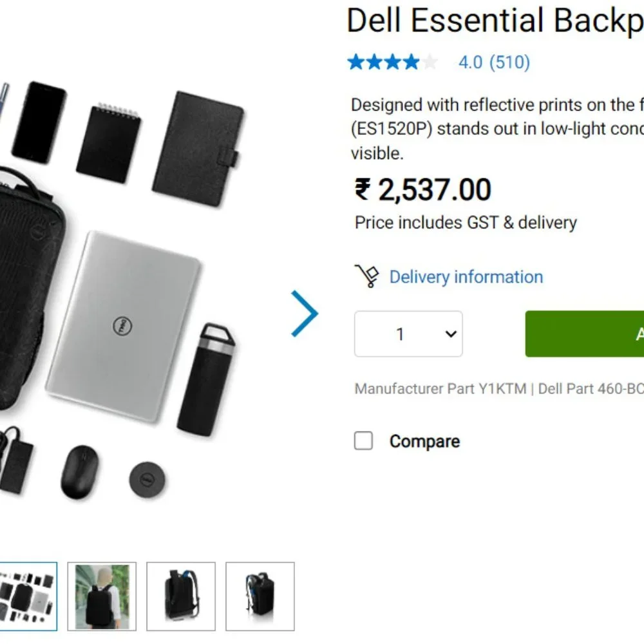The height and width of the screenshot is (644, 644).
Task: Select the rear-view backpack thumbnail
Action: [180, 596]
